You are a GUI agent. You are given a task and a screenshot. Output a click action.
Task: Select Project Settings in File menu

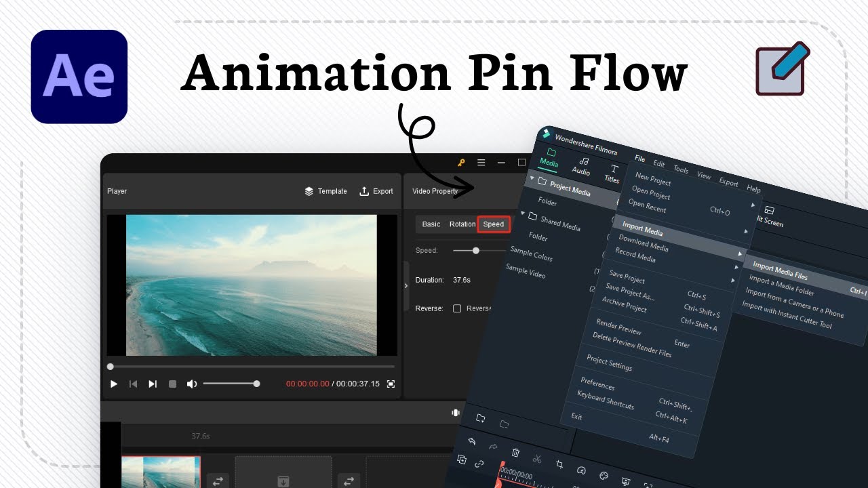click(x=609, y=363)
